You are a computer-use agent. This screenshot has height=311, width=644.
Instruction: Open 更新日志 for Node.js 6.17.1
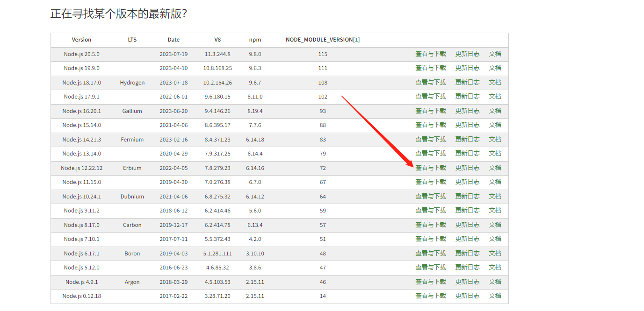[x=467, y=253]
